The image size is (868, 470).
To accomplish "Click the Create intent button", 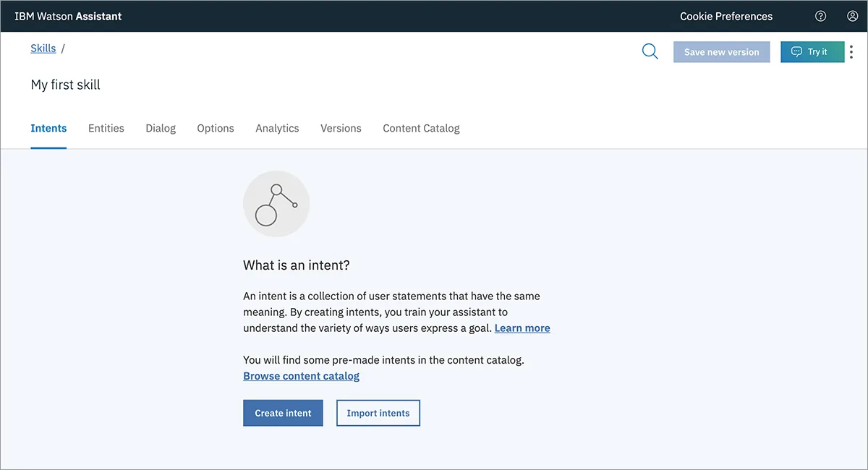I will [x=283, y=413].
